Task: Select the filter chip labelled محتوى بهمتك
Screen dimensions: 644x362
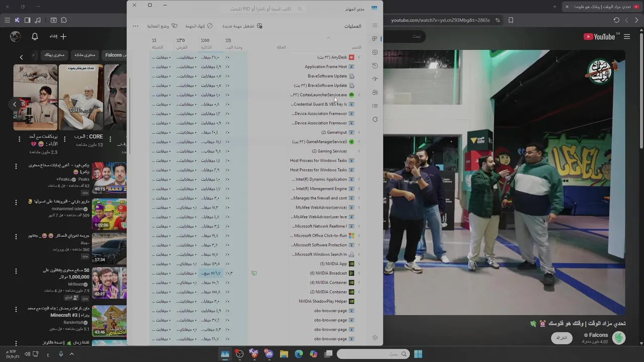Action: 54,55
